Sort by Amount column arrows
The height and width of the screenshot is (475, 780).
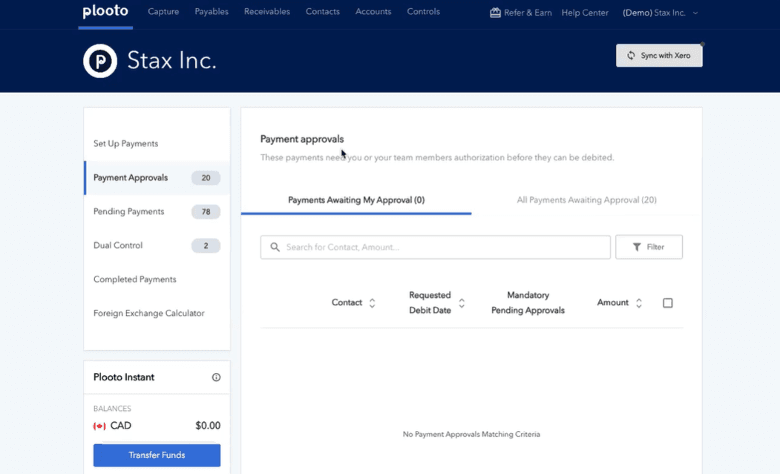point(639,303)
